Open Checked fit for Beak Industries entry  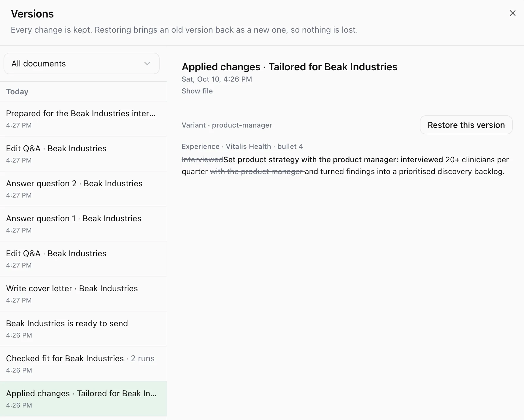(x=83, y=364)
